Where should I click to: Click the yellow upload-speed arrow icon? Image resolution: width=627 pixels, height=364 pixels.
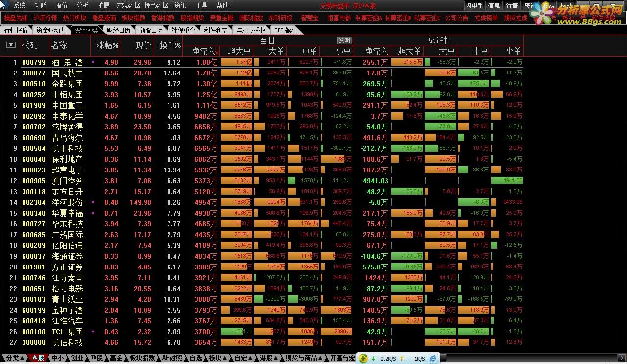401,359
